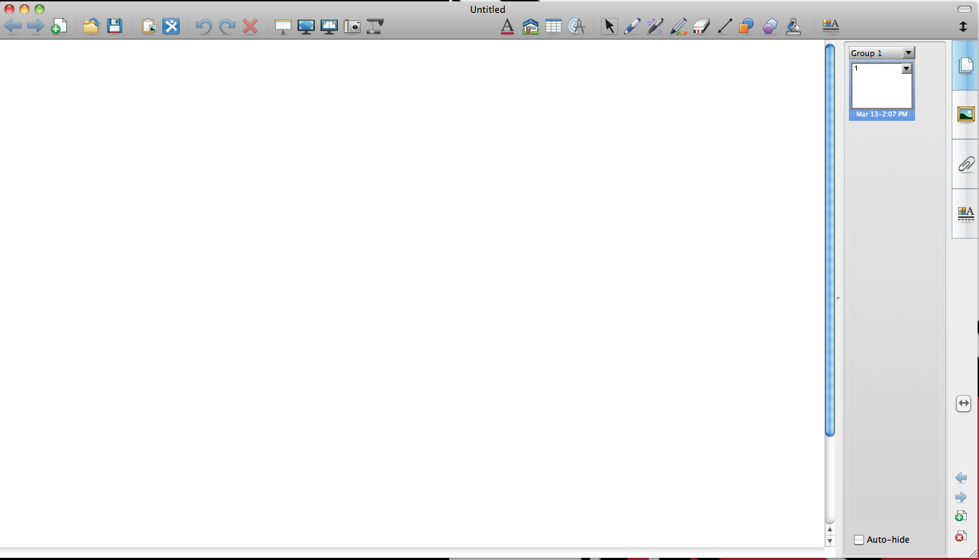
Task: Open the Gallery tab in the sidebar
Action: pos(965,114)
